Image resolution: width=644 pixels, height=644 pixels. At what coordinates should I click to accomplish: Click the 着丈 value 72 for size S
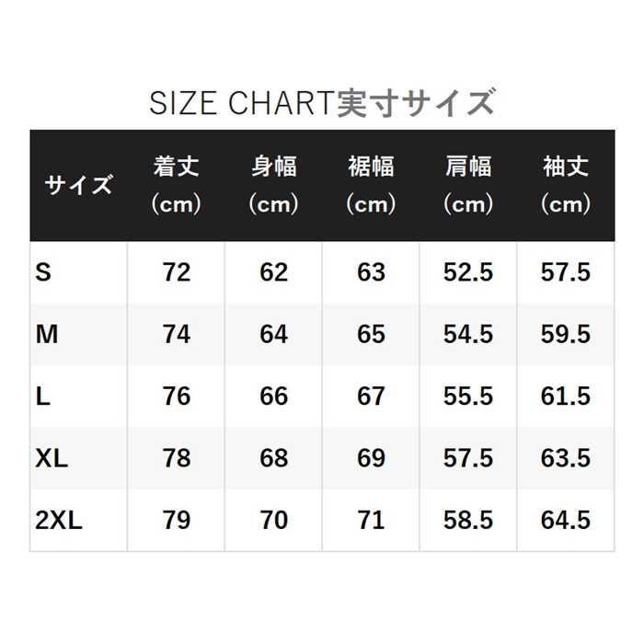coord(176,272)
